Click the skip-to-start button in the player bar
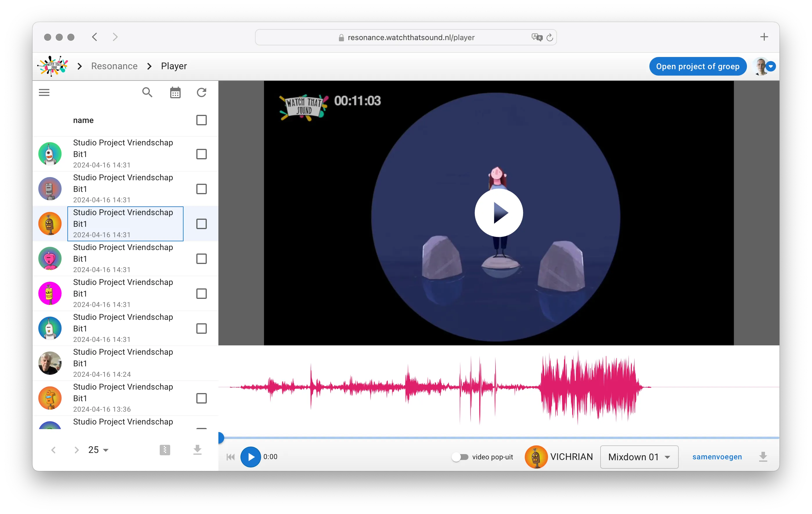The height and width of the screenshot is (514, 812). pyautogui.click(x=231, y=457)
